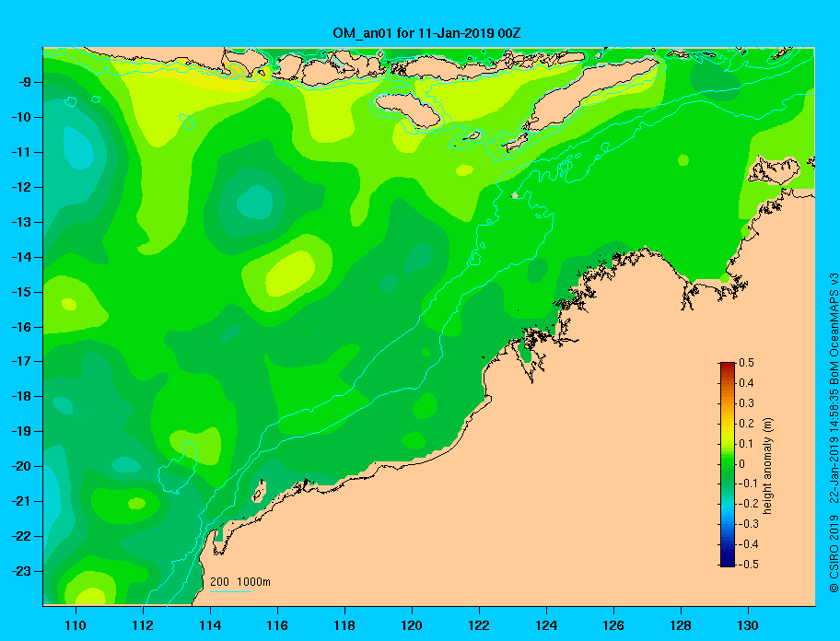Click the 'BoM OceanMAPS v3' credit text
840x641 pixels.
coord(834,329)
